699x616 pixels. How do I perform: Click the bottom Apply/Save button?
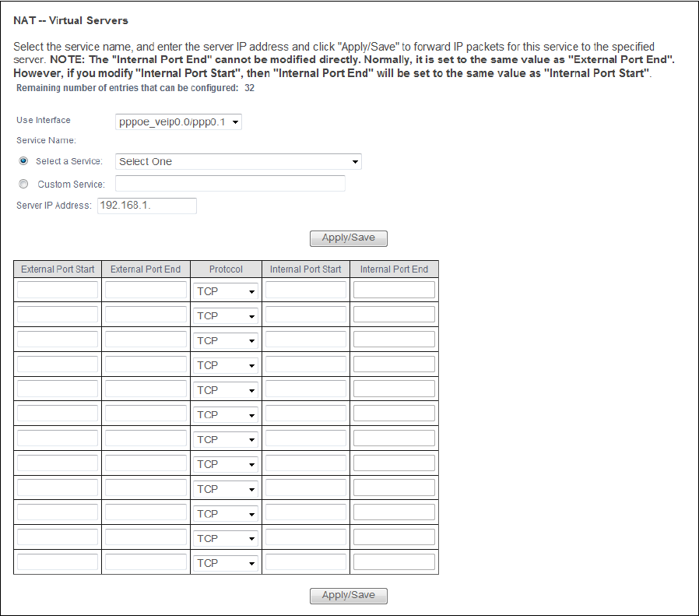pos(349,596)
